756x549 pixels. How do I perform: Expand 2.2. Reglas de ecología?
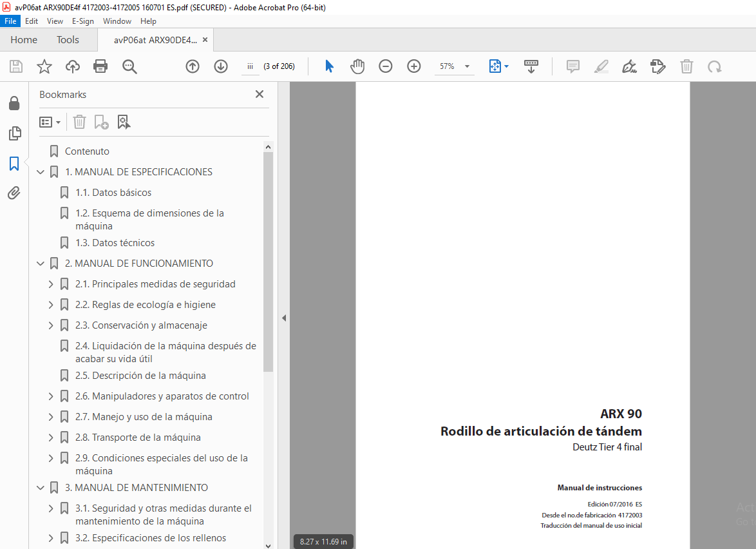click(51, 305)
